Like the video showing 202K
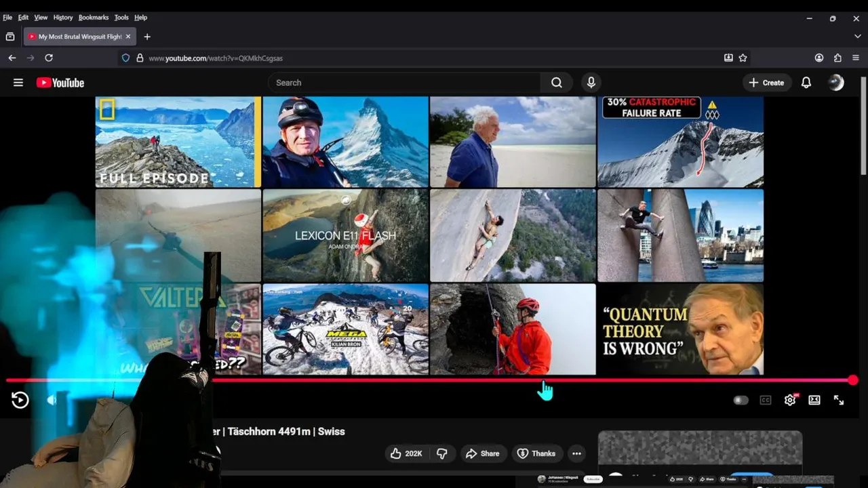The width and height of the screenshot is (868, 488). (x=406, y=453)
